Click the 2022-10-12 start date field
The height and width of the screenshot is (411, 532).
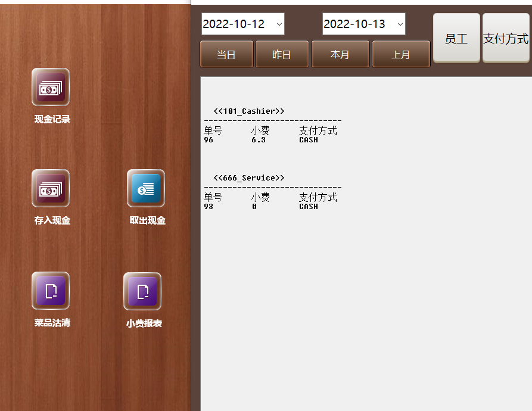(243, 24)
